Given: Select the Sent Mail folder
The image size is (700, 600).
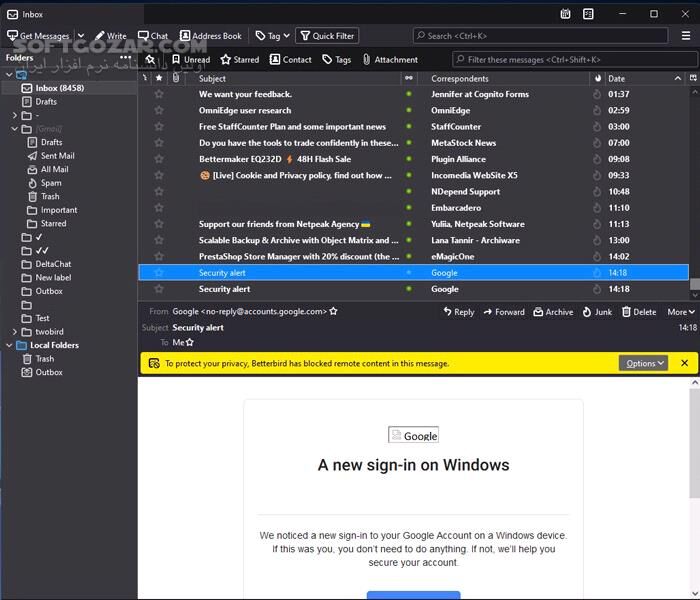Looking at the screenshot, I should (x=57, y=156).
